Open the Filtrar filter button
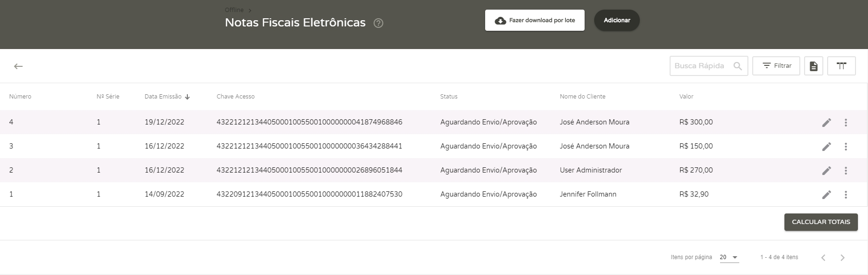Image resolution: width=868 pixels, height=275 pixels. [776, 66]
